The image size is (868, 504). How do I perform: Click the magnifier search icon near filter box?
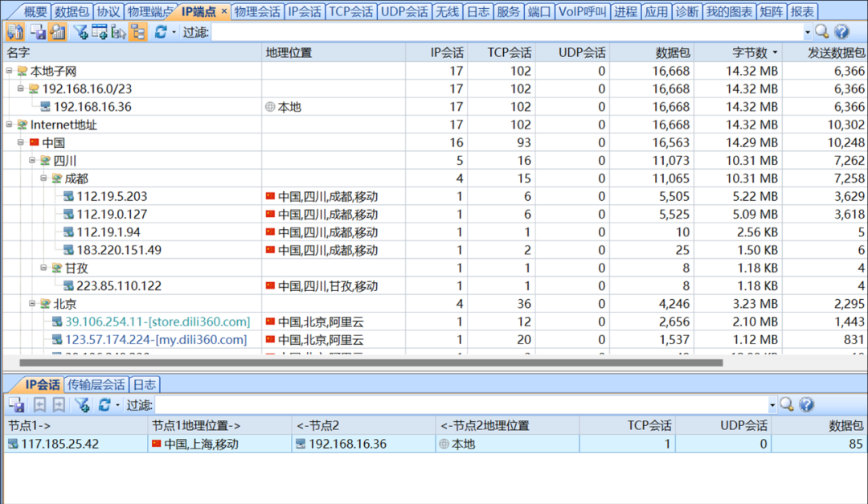[x=822, y=31]
